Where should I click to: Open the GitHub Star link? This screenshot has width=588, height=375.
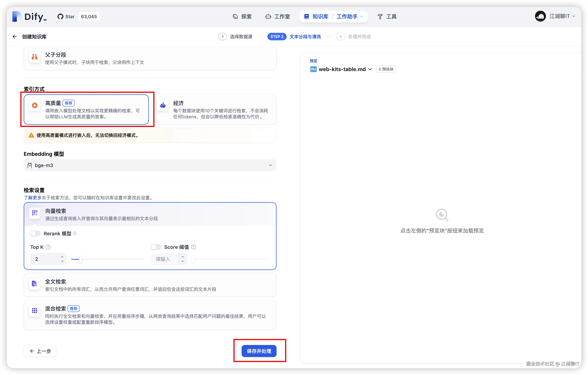pyautogui.click(x=66, y=16)
